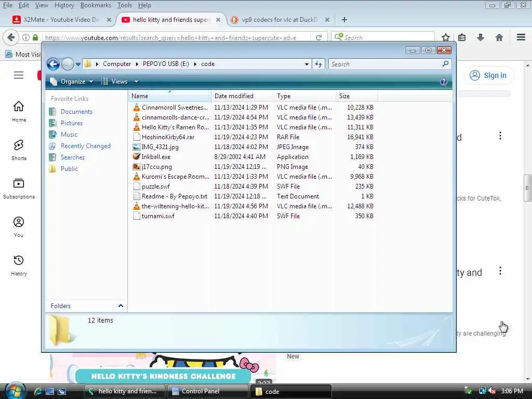Open Firefox bookmarks list icon
Viewport: 532px width, 399px height.
coord(462,37)
